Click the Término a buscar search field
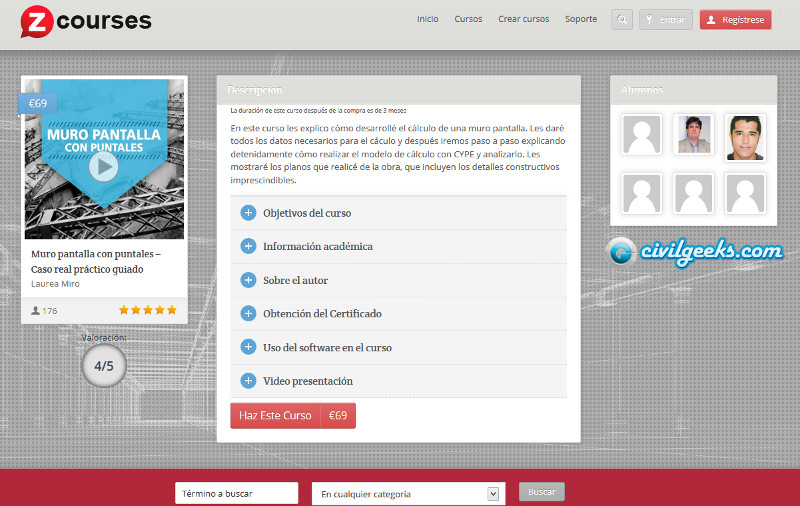The width and height of the screenshot is (800, 506). point(236,493)
